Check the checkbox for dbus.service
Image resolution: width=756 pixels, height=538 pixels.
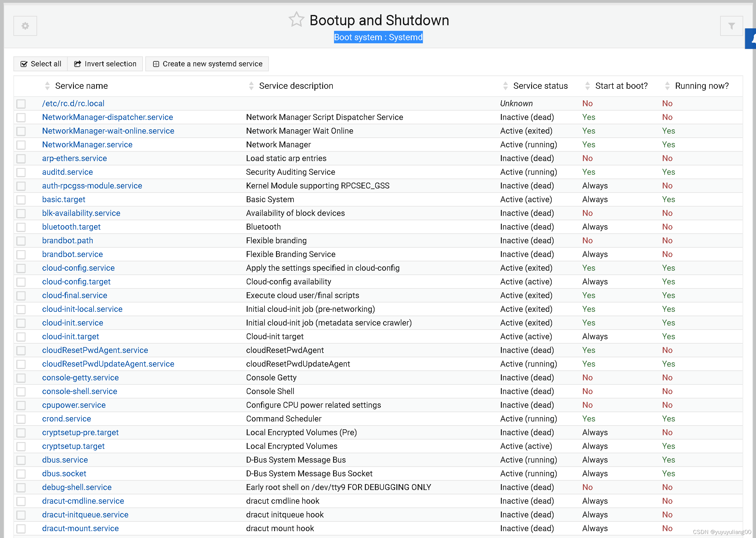[x=21, y=460]
